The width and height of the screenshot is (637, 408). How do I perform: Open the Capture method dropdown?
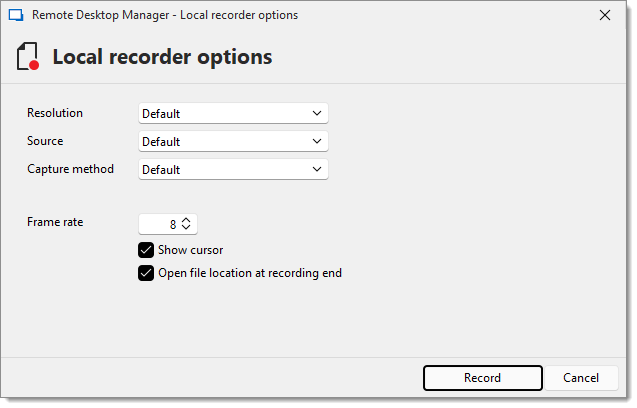click(233, 169)
